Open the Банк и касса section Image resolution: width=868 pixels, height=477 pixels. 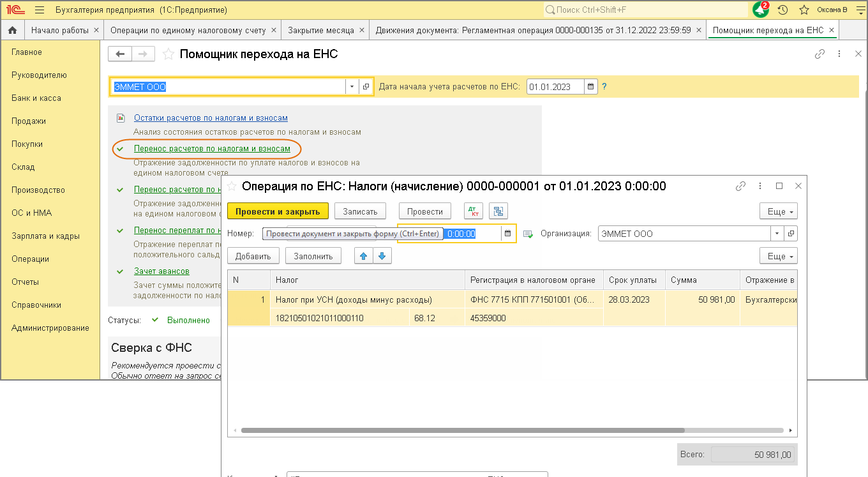tap(36, 98)
